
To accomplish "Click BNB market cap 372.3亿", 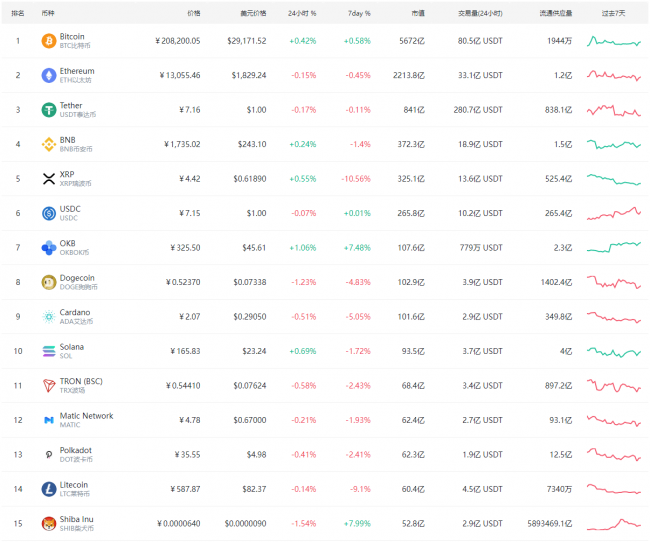I will (x=411, y=144).
